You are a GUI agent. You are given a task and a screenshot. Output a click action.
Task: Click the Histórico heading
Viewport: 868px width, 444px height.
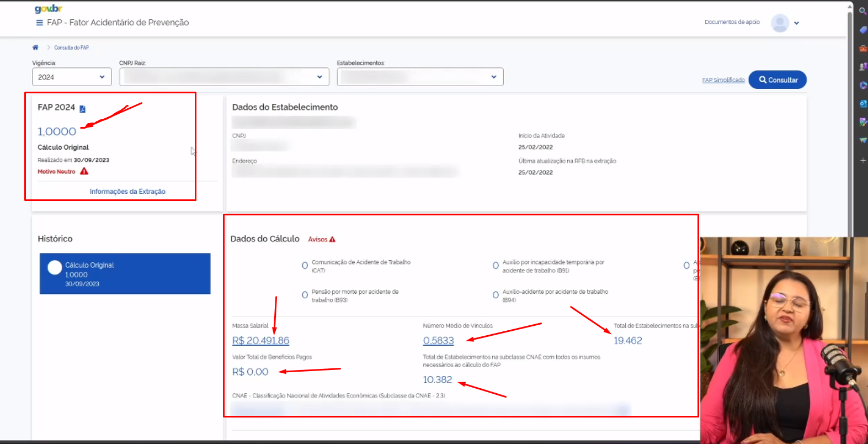(55, 239)
